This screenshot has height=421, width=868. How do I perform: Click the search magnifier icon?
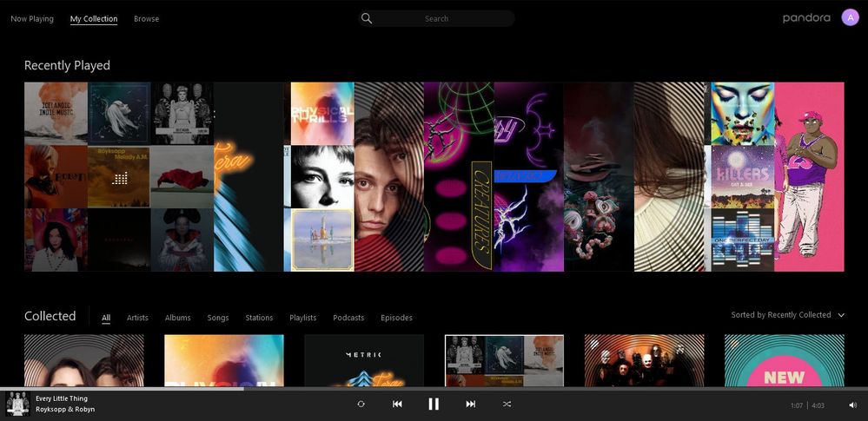(367, 18)
